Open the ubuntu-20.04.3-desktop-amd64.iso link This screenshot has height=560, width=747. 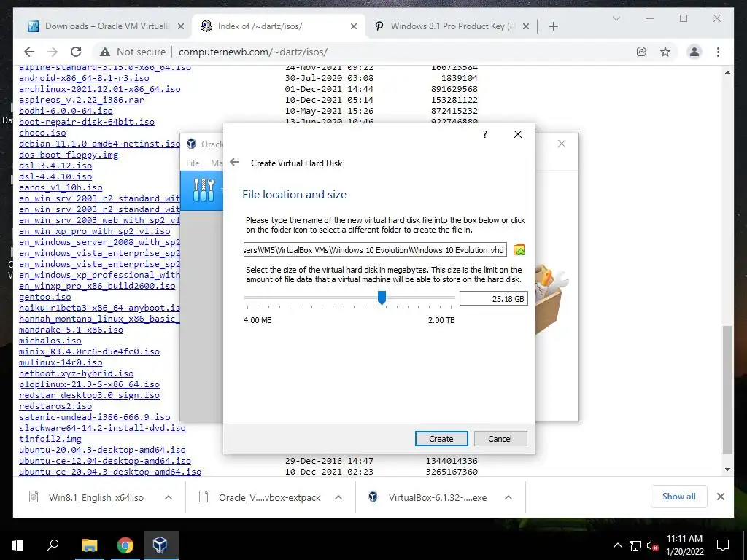point(102,450)
